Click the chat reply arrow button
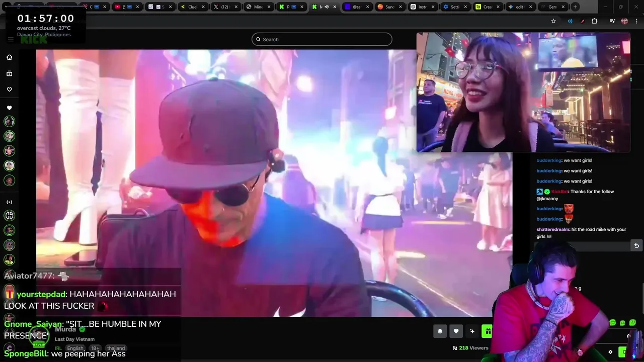 click(x=636, y=246)
